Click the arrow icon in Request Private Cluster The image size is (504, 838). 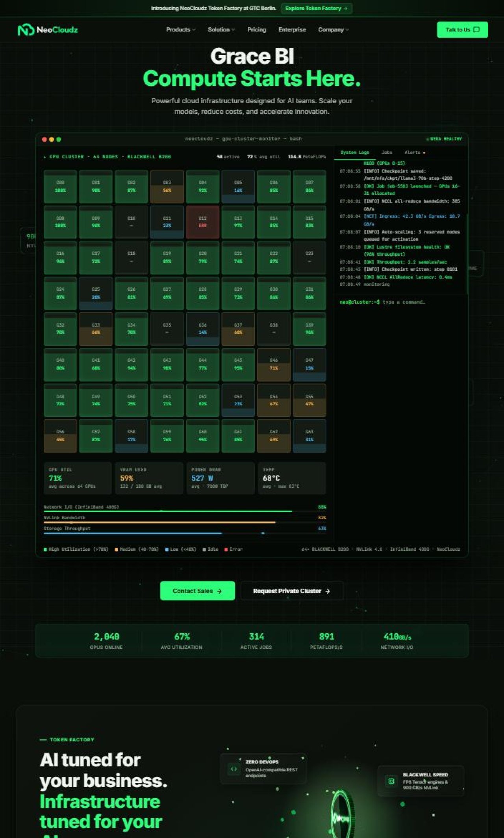(x=328, y=591)
